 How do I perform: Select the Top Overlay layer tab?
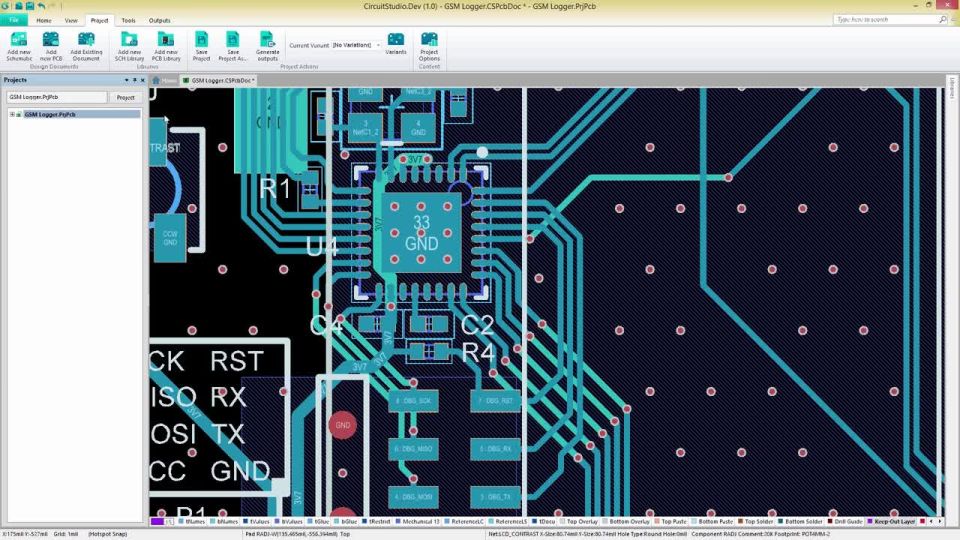point(578,522)
